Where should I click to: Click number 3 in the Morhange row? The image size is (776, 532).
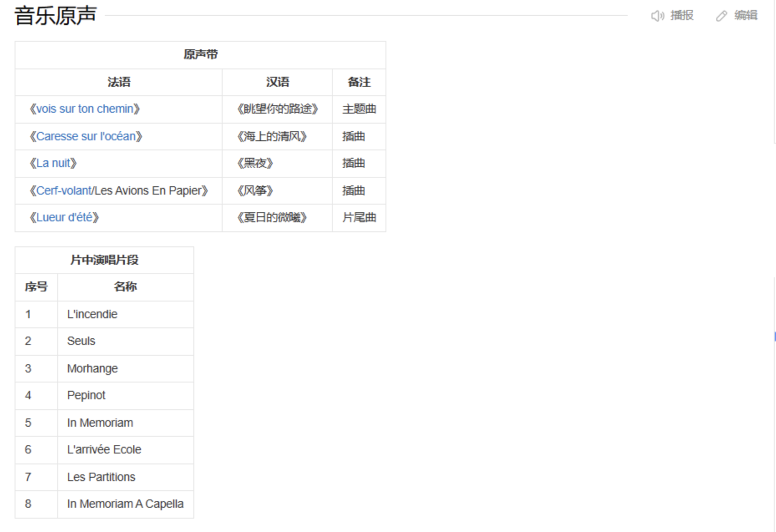28,369
